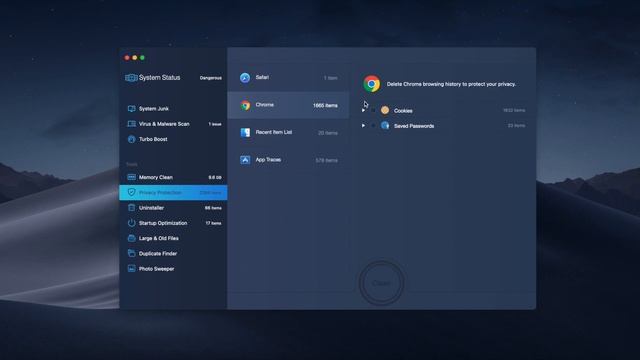Open the Uninstaller label in sidebar
Viewport: 640px width, 360px height.
click(151, 208)
